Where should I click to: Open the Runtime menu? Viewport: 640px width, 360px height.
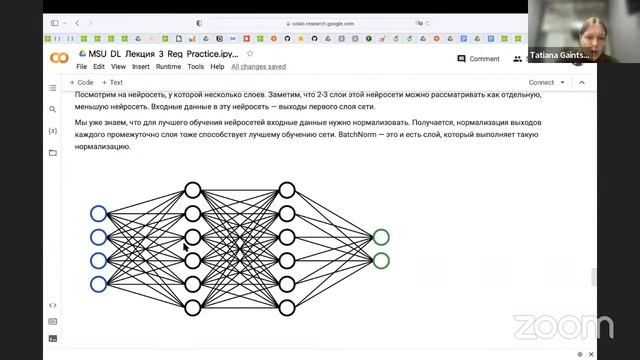(x=168, y=67)
